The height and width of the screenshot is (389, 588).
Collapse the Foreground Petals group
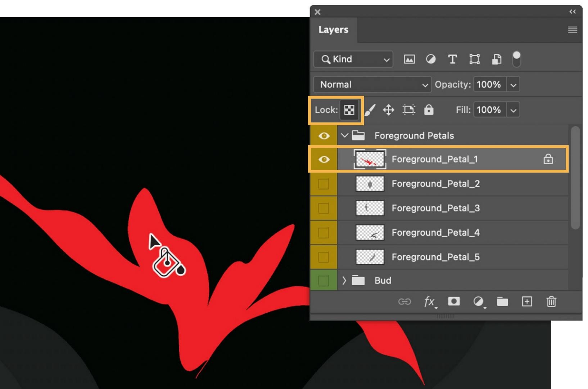(x=344, y=136)
